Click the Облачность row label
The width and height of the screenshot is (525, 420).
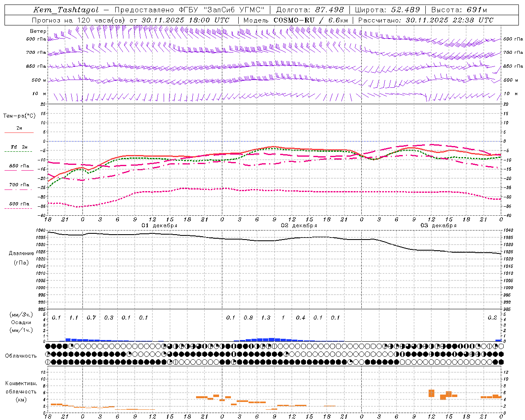coord(21,356)
